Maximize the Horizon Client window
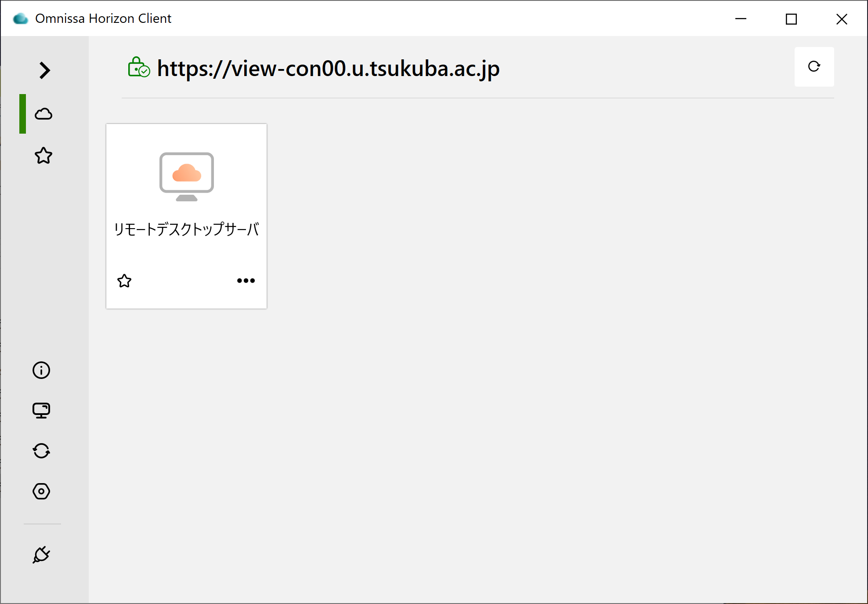This screenshot has height=604, width=868. pyautogui.click(x=791, y=18)
